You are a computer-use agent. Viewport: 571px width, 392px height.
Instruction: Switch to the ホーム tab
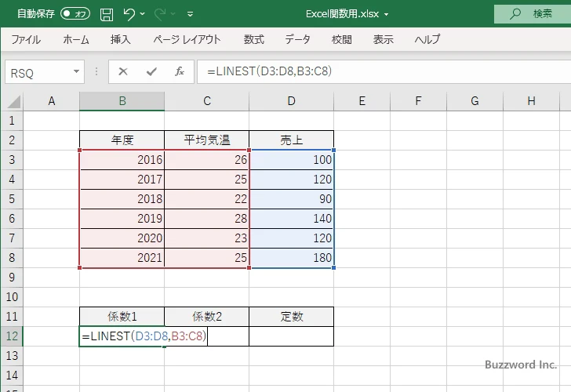click(76, 39)
